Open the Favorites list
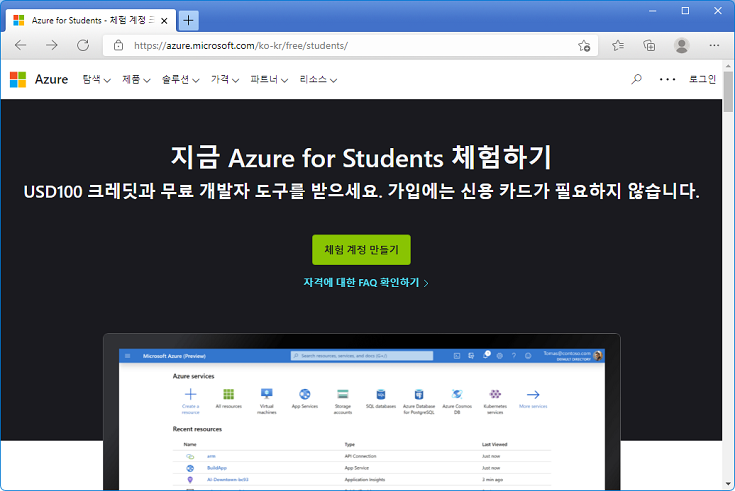Screen dimensions: 735x491 [618, 45]
